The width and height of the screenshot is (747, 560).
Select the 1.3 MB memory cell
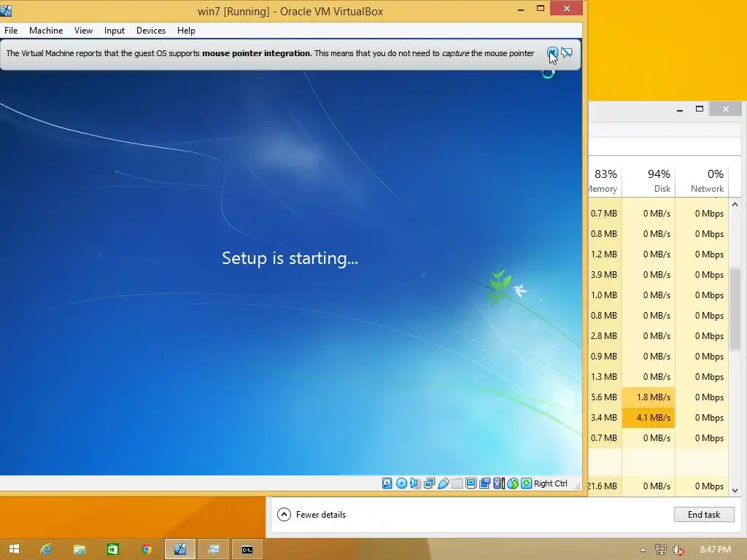(x=605, y=377)
